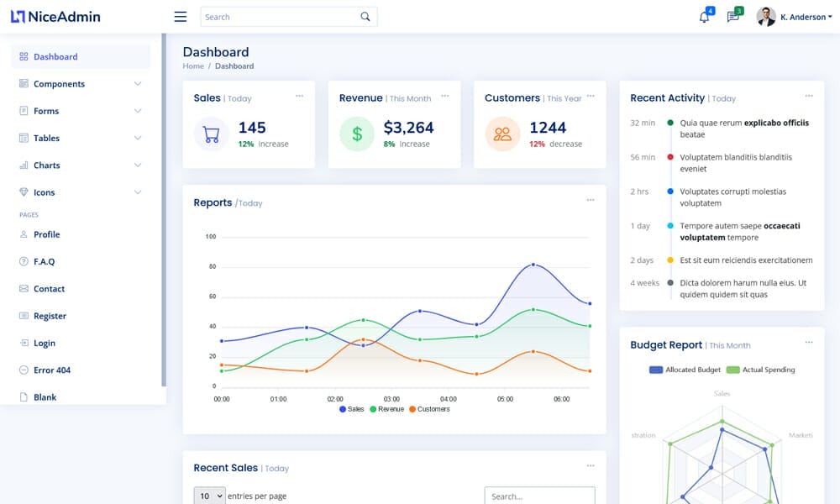Click inside the Recent Sales search field
The height and width of the screenshot is (504, 840).
coord(540,496)
